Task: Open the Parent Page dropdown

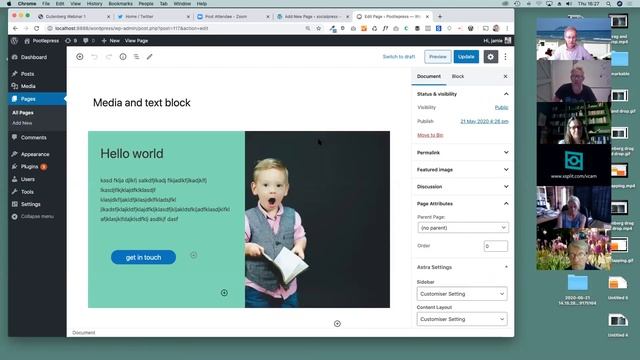Action: 463,228
